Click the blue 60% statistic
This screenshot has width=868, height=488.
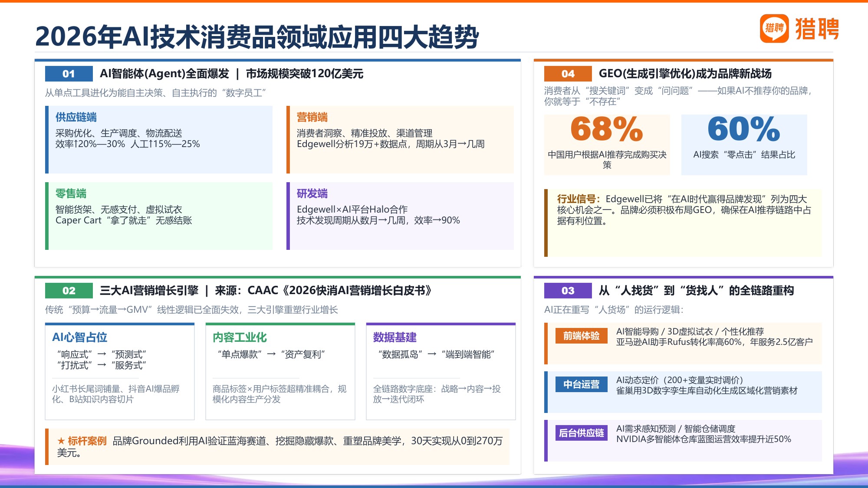pyautogui.click(x=744, y=129)
